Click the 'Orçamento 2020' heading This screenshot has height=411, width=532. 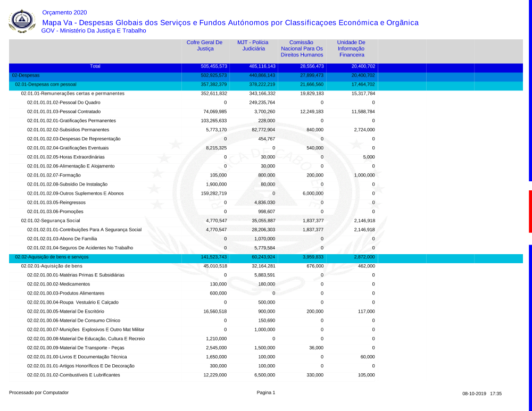click(x=64, y=12)
